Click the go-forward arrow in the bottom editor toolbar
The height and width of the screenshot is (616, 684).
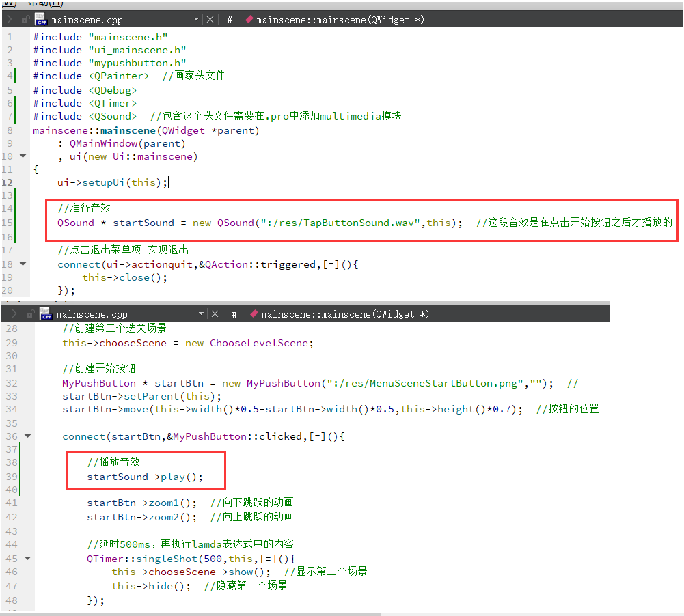(x=14, y=314)
